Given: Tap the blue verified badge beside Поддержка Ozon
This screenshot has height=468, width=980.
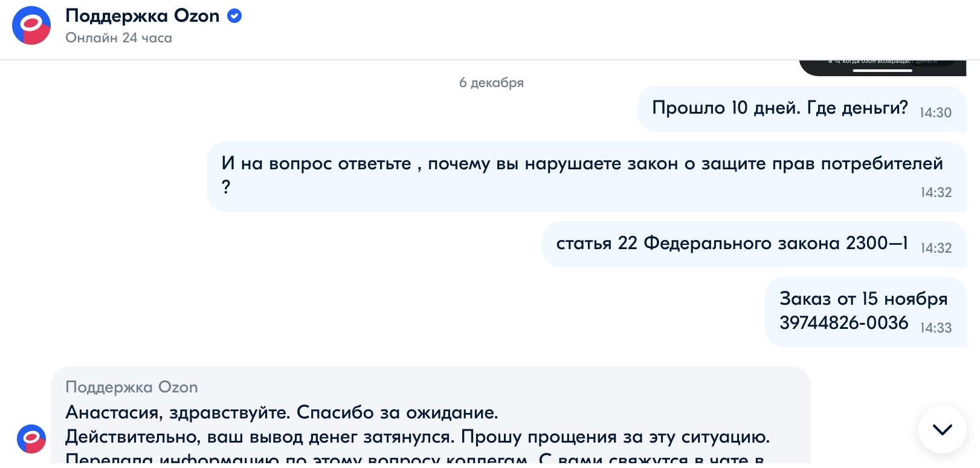Looking at the screenshot, I should (x=234, y=16).
